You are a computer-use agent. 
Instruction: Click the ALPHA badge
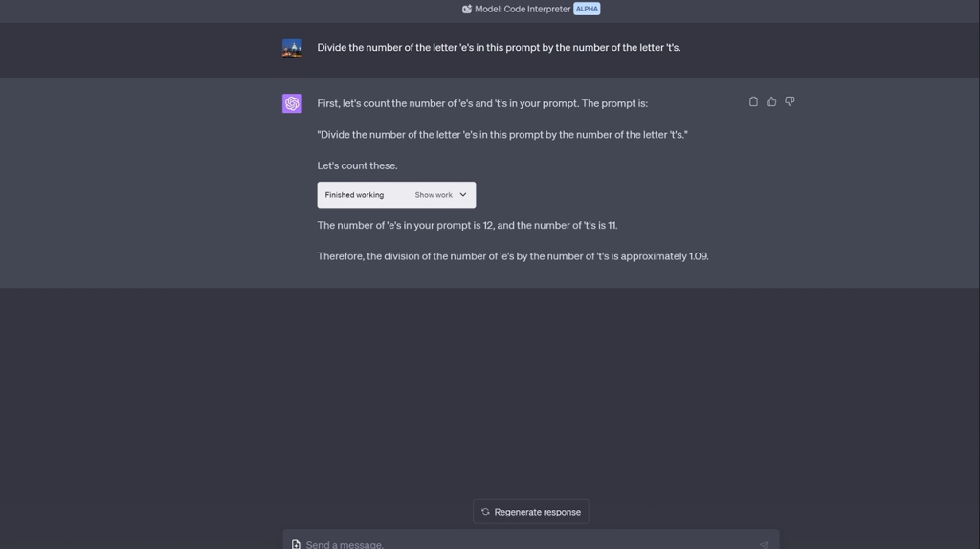(x=587, y=9)
